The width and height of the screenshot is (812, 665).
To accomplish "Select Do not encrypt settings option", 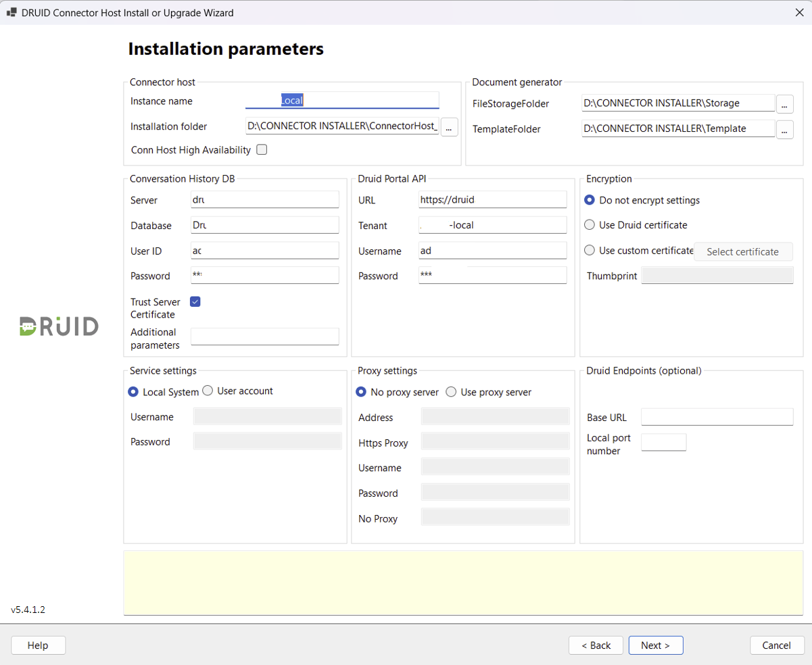I will [x=590, y=200].
